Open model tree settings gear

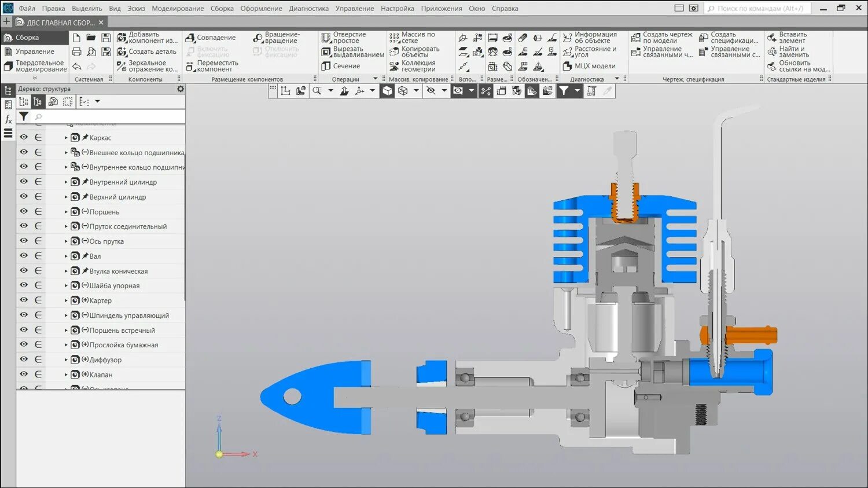(181, 89)
